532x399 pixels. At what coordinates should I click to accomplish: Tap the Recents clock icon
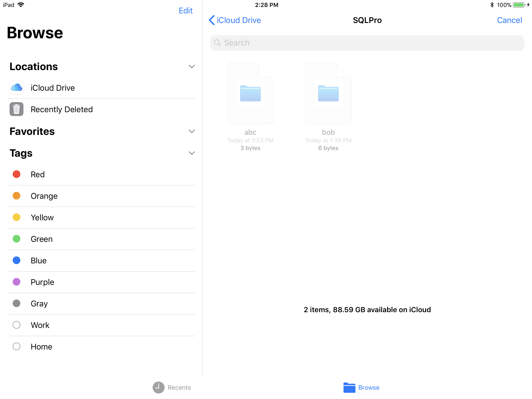click(158, 388)
